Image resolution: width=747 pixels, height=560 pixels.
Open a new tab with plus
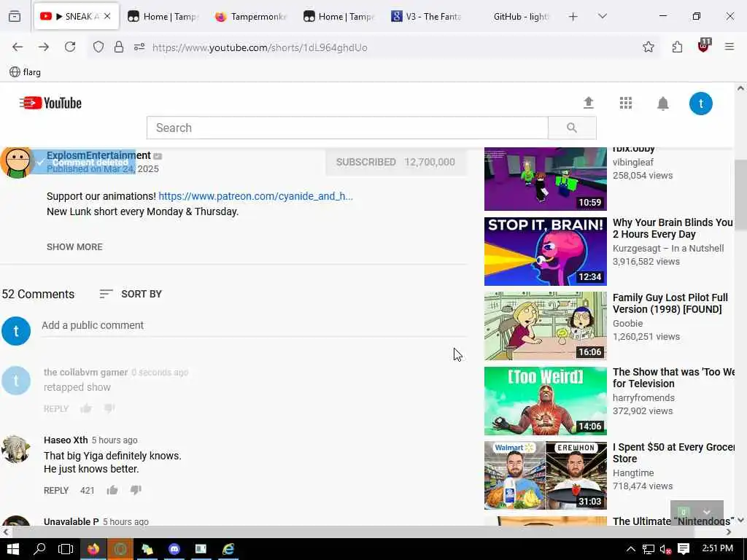[573, 17]
